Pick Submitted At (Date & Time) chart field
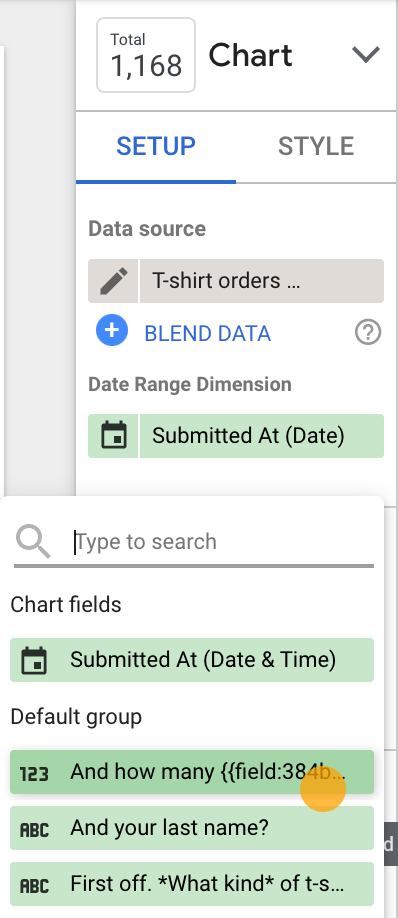Screen dimensions: 398x918 (x=192, y=660)
